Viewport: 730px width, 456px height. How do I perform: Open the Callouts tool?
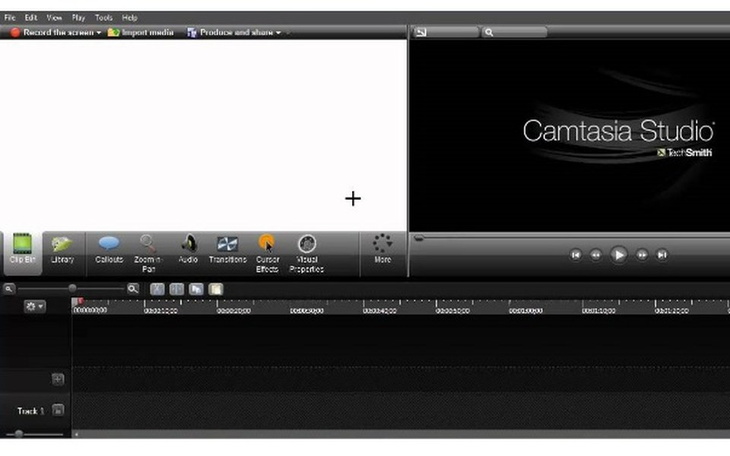point(109,249)
